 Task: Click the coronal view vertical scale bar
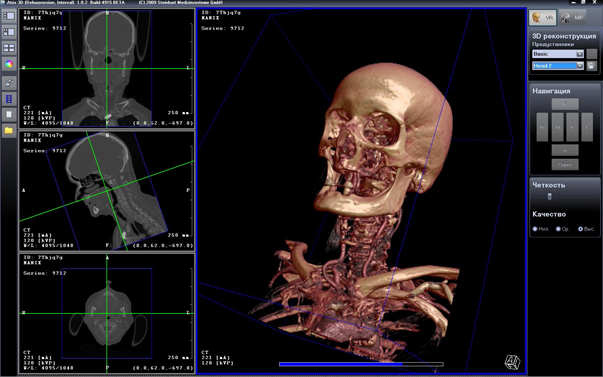191,68
